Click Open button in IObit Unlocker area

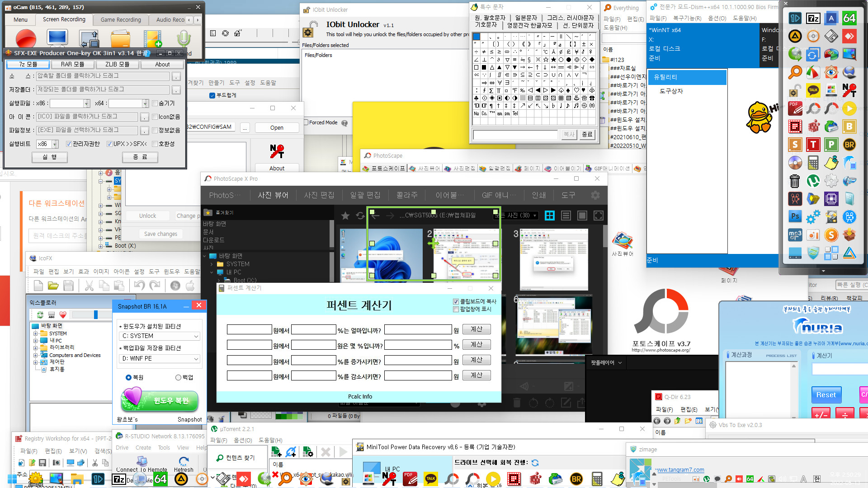tap(277, 128)
